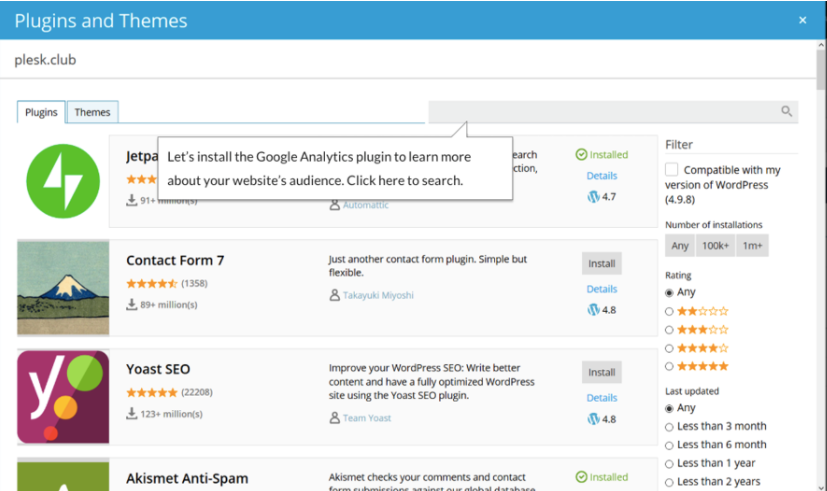This screenshot has height=491, width=827.
Task: Click the download icon beside 89+ million(s)
Action: tap(131, 304)
